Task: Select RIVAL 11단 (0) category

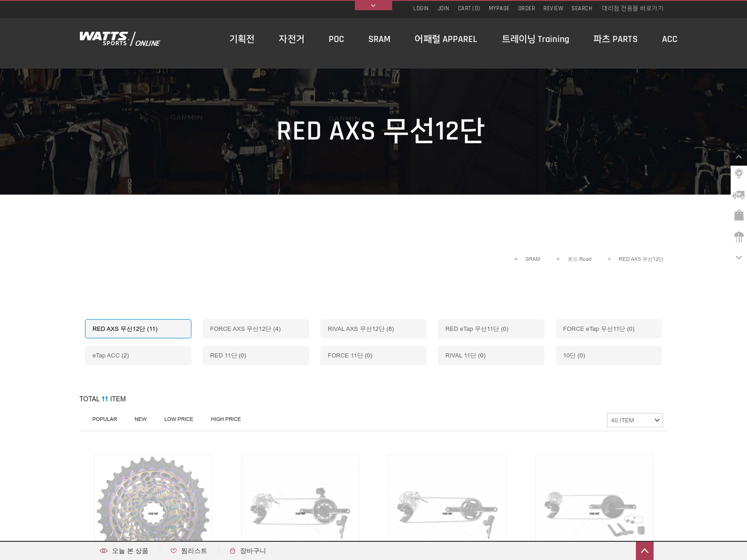Action: (x=491, y=356)
